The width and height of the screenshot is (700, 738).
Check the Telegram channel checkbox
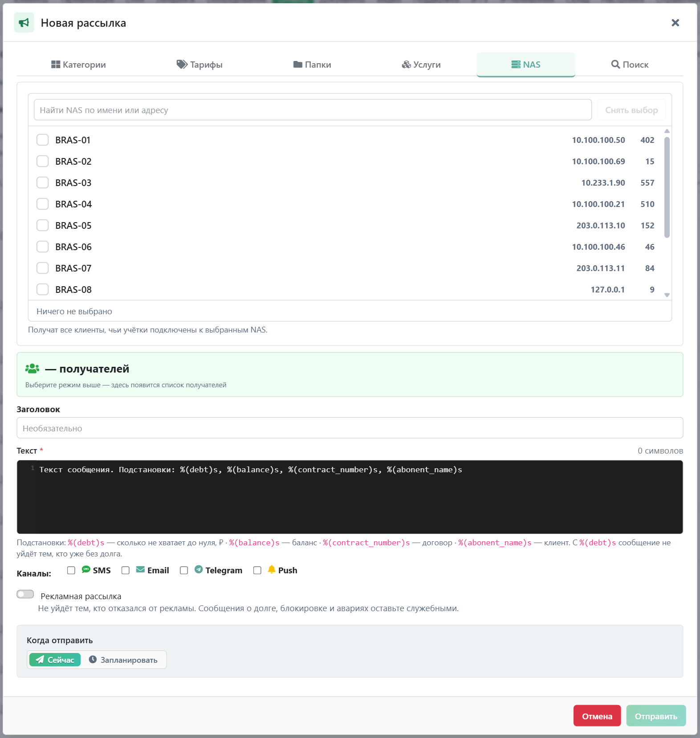click(x=184, y=570)
